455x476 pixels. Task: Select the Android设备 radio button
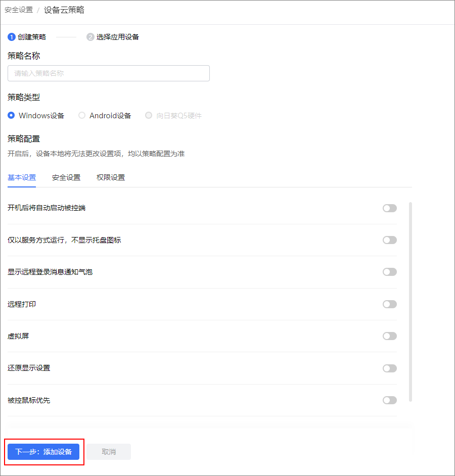click(82, 115)
